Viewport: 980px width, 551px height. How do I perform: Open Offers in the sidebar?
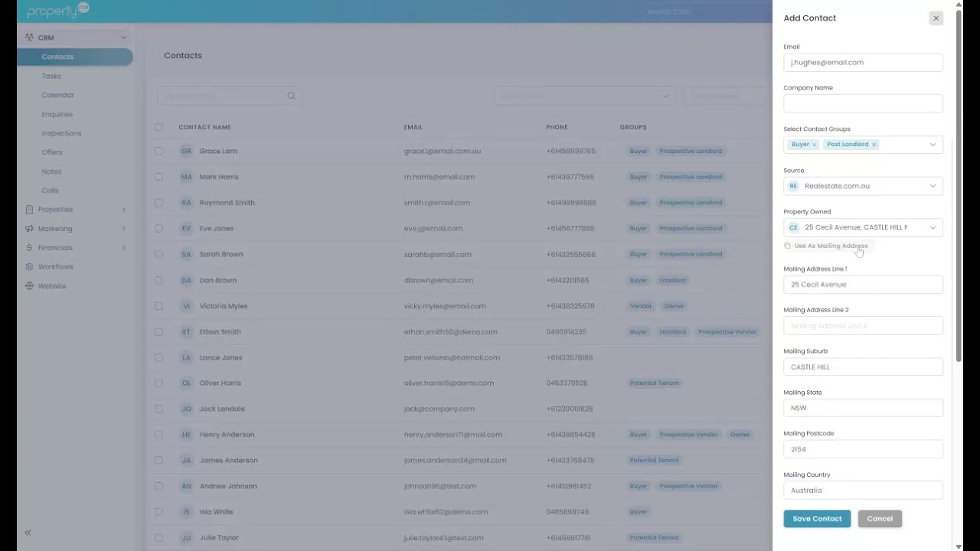coord(52,152)
